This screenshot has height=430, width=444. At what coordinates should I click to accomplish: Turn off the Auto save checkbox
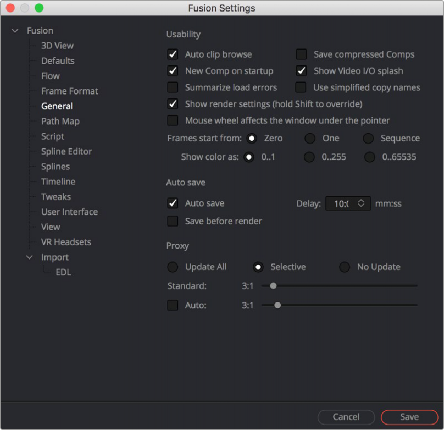(173, 203)
